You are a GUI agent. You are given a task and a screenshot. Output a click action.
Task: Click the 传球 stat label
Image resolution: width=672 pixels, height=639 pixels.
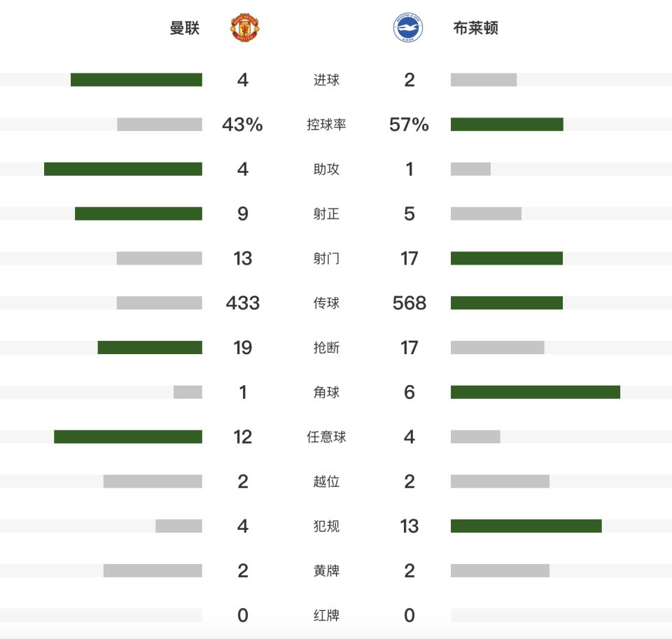pyautogui.click(x=326, y=303)
